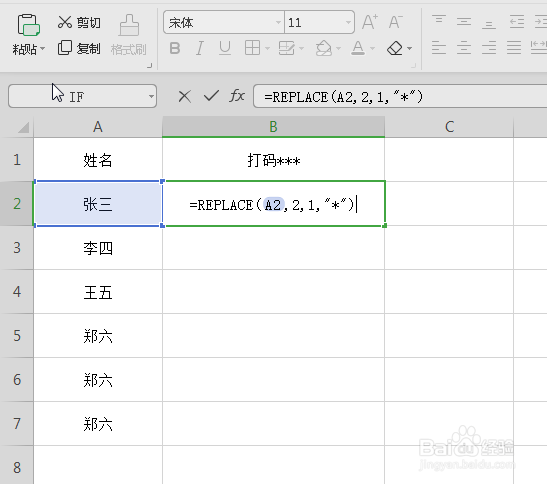Click the Fill Color bucket icon
547x484 pixels.
point(324,48)
